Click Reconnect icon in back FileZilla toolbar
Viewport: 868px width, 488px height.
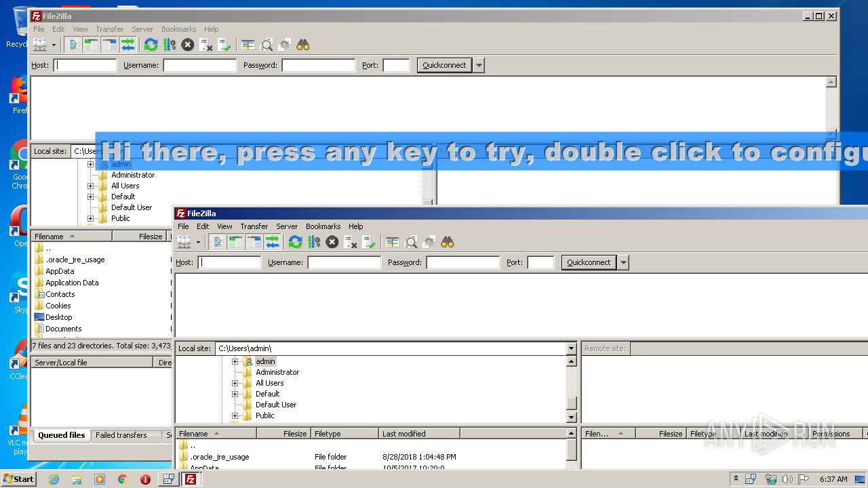[224, 45]
